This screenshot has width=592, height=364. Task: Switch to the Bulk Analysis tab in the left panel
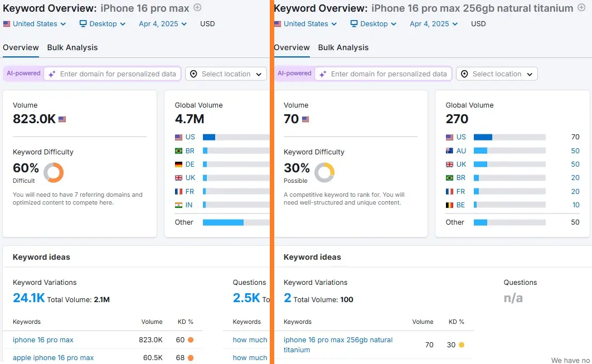click(x=72, y=47)
